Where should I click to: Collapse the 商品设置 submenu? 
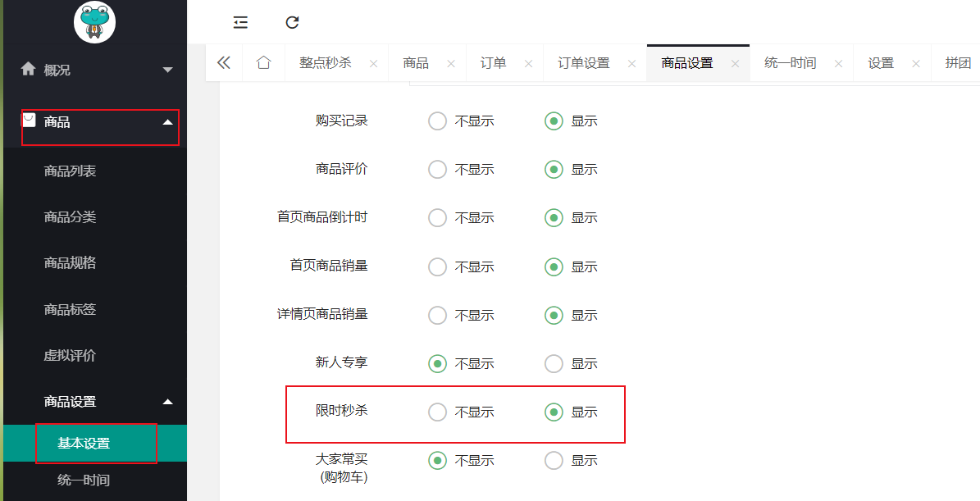coord(167,402)
